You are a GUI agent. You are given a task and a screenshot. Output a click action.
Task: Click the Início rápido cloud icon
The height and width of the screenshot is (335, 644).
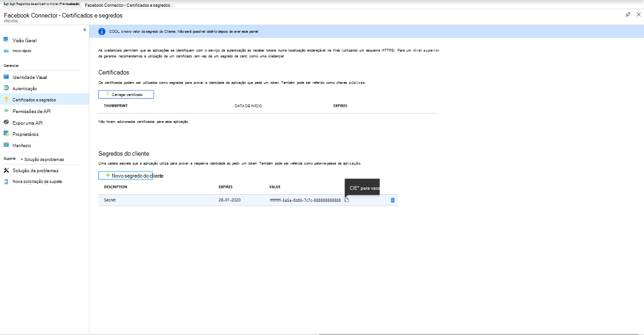pos(6,51)
